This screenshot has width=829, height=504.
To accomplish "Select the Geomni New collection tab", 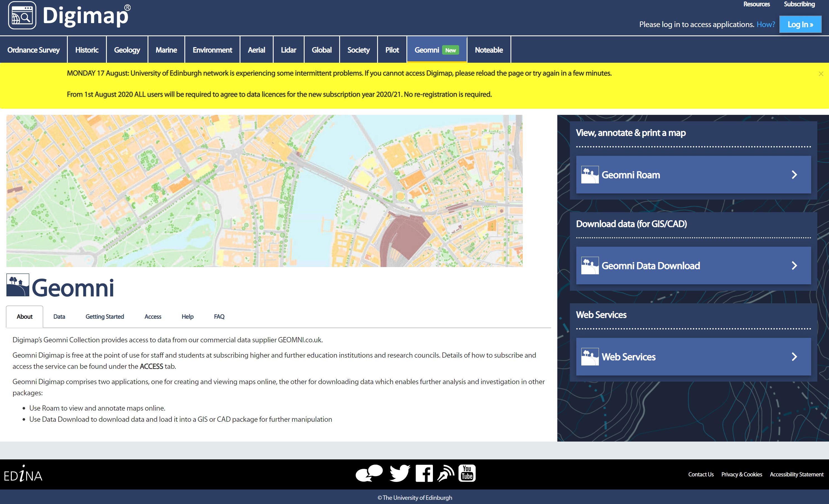I will tap(437, 50).
